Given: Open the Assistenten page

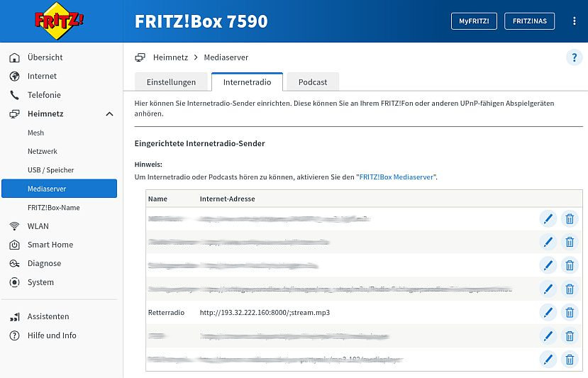Looking at the screenshot, I should point(48,316).
